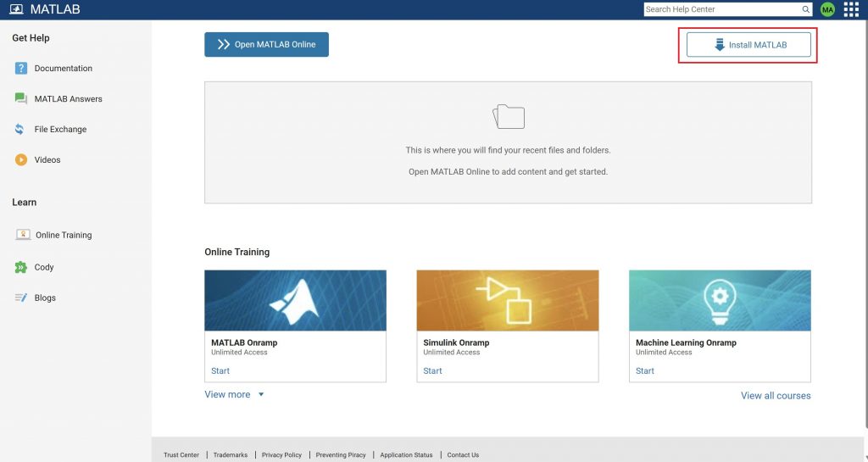This screenshot has width=868, height=462.
Task: Click the Videos play icon
Action: [21, 160]
